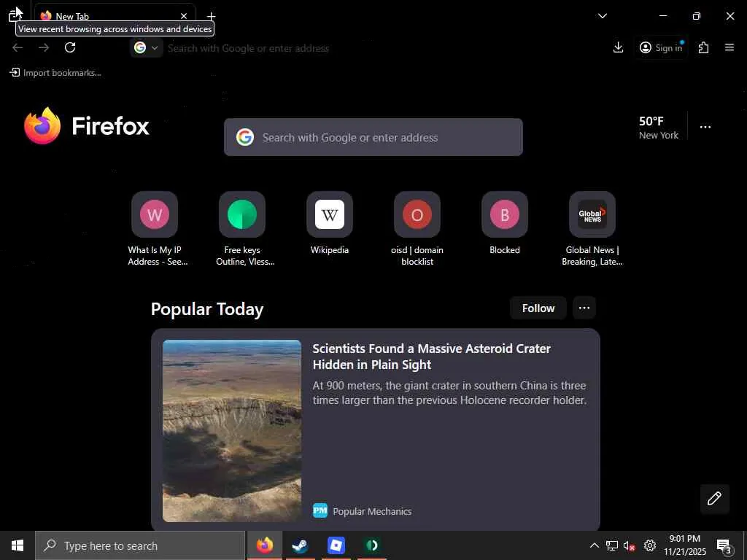This screenshot has width=747, height=560.
Task: Click the taskbar Type here to search box
Action: click(140, 545)
